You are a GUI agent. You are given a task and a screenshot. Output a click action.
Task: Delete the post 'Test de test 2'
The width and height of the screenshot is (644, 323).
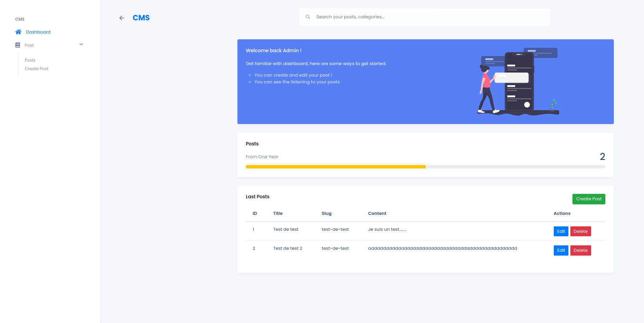(x=580, y=250)
